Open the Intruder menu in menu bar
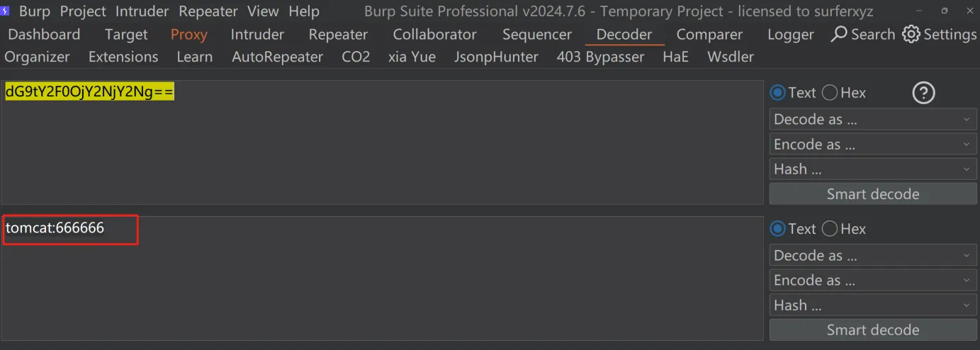The height and width of the screenshot is (350, 980). point(142,11)
